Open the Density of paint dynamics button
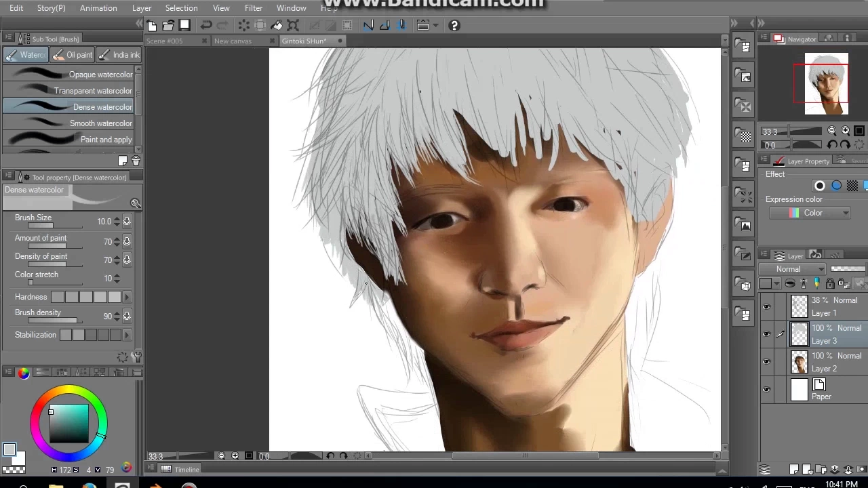The height and width of the screenshot is (488, 868). coord(127,260)
